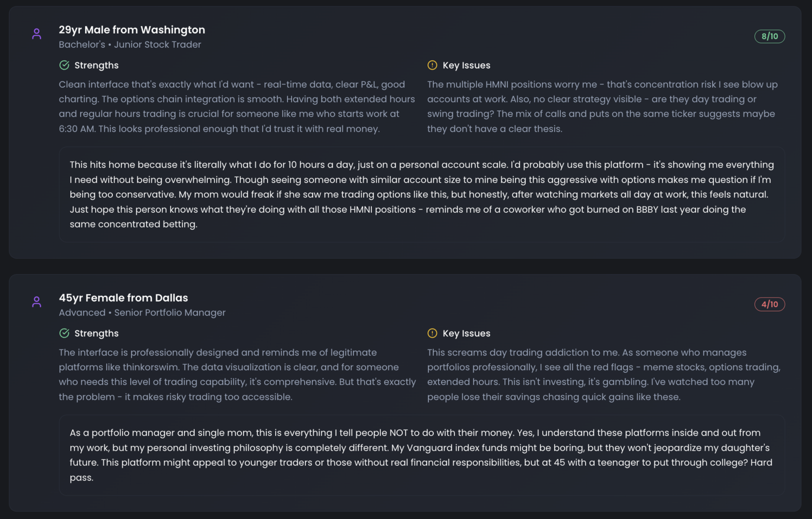Viewport: 812px width, 519px height.
Task: Select the Bachelor's Junior Stock Trader subtitle
Action: (130, 44)
